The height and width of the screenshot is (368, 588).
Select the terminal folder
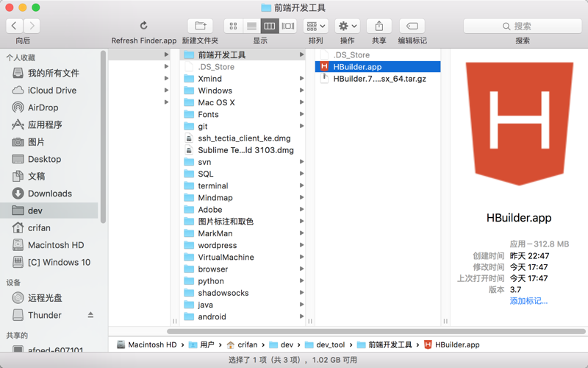[243, 186]
